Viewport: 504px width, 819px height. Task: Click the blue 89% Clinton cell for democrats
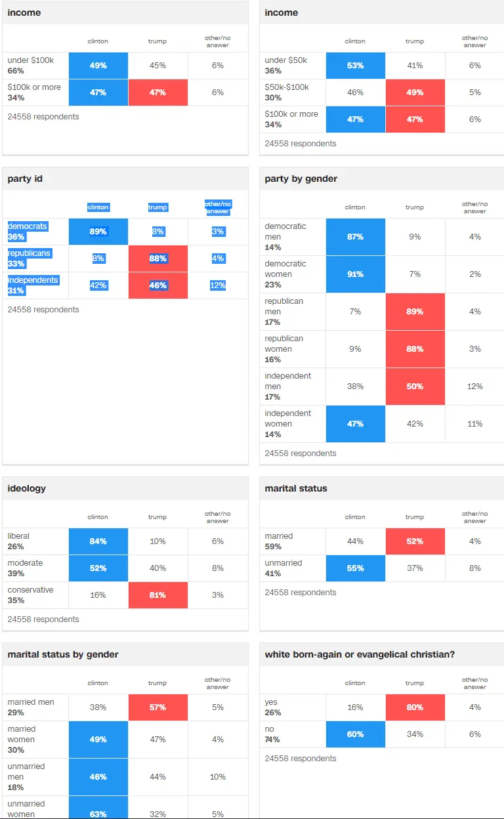pos(98,232)
